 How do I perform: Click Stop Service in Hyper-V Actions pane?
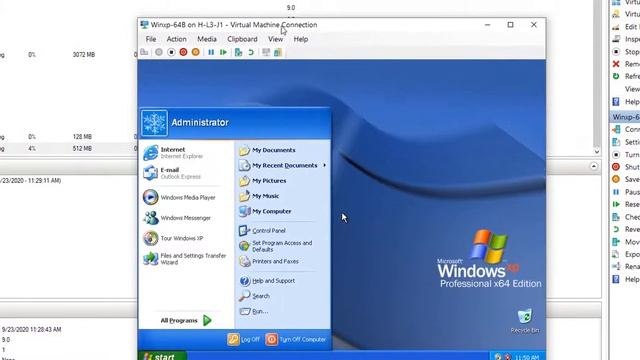(626, 52)
